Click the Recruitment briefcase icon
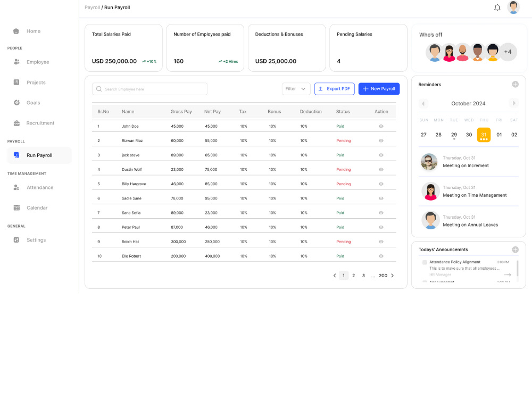 pos(16,123)
